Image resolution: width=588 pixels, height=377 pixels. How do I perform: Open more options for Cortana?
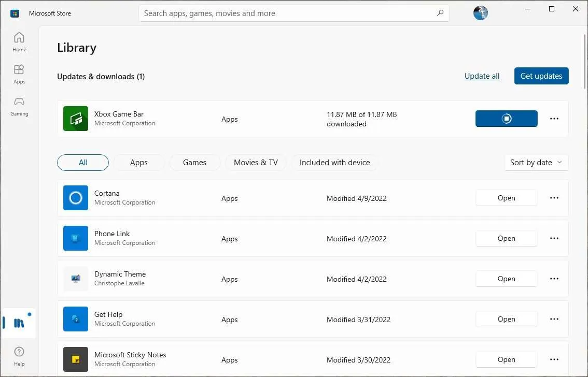554,198
